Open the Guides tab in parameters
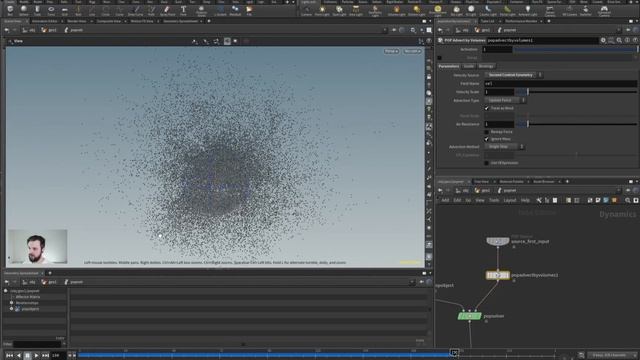The width and height of the screenshot is (640, 360). pyautogui.click(x=469, y=66)
